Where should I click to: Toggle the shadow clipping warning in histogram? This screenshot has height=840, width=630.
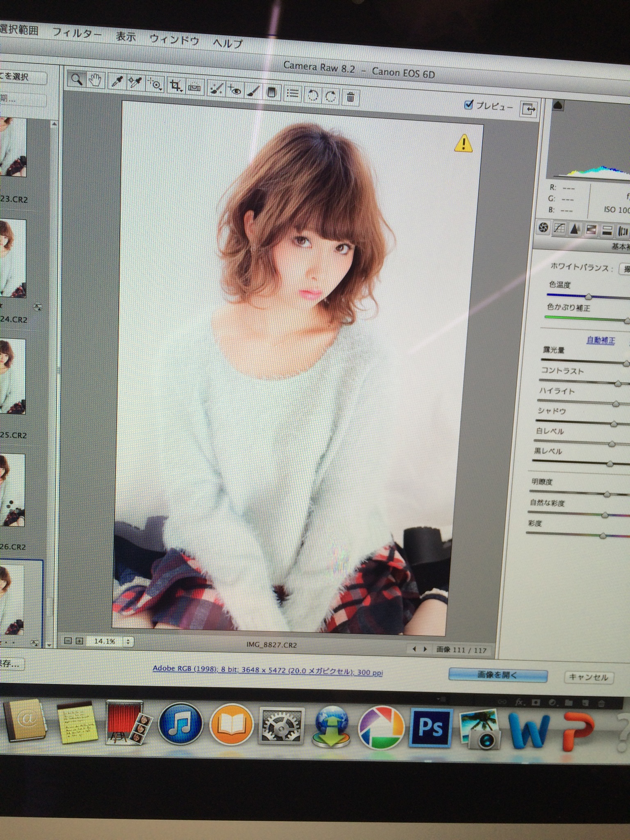[558, 106]
